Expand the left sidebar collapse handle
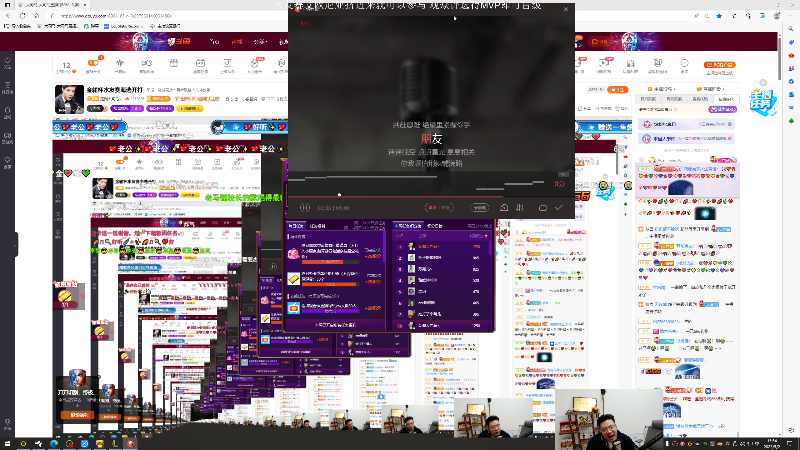The image size is (800, 450). (x=16, y=244)
